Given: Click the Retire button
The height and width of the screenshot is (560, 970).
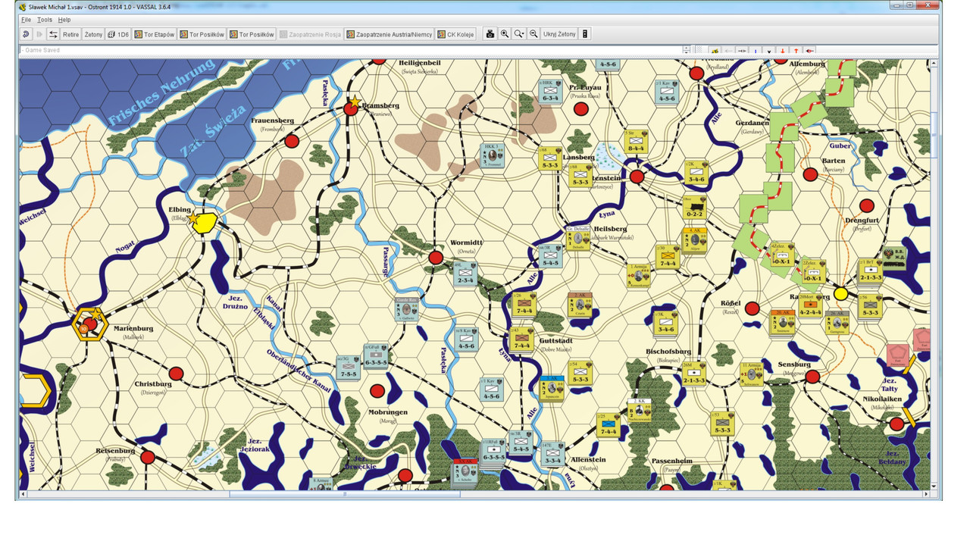Looking at the screenshot, I should (x=70, y=34).
